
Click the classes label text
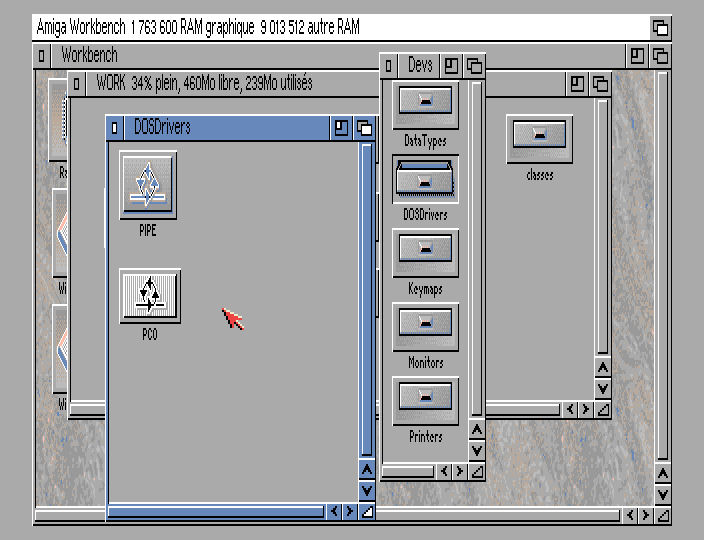click(x=540, y=175)
